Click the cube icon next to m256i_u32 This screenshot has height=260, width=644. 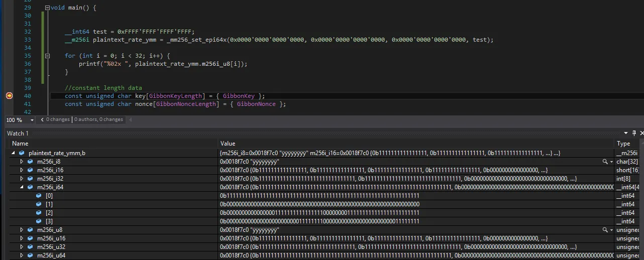(x=30, y=247)
